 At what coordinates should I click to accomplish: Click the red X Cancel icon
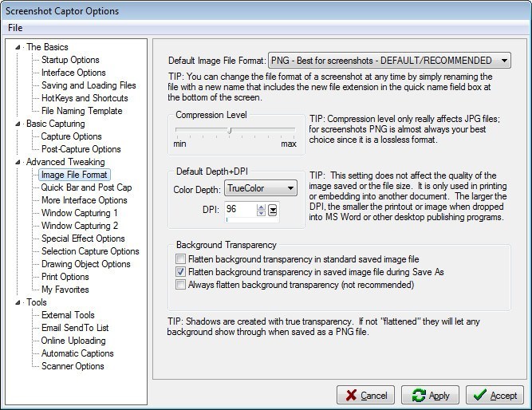[x=350, y=396]
